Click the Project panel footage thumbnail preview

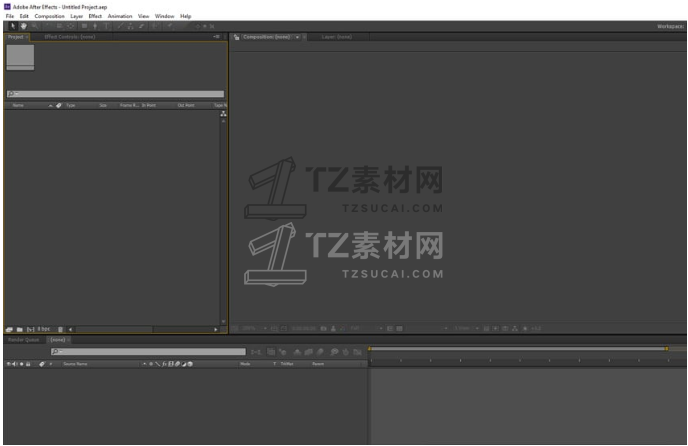(x=20, y=57)
